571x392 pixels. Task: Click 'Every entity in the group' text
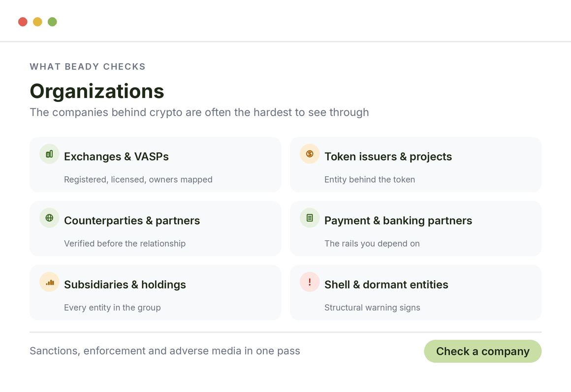[112, 307]
